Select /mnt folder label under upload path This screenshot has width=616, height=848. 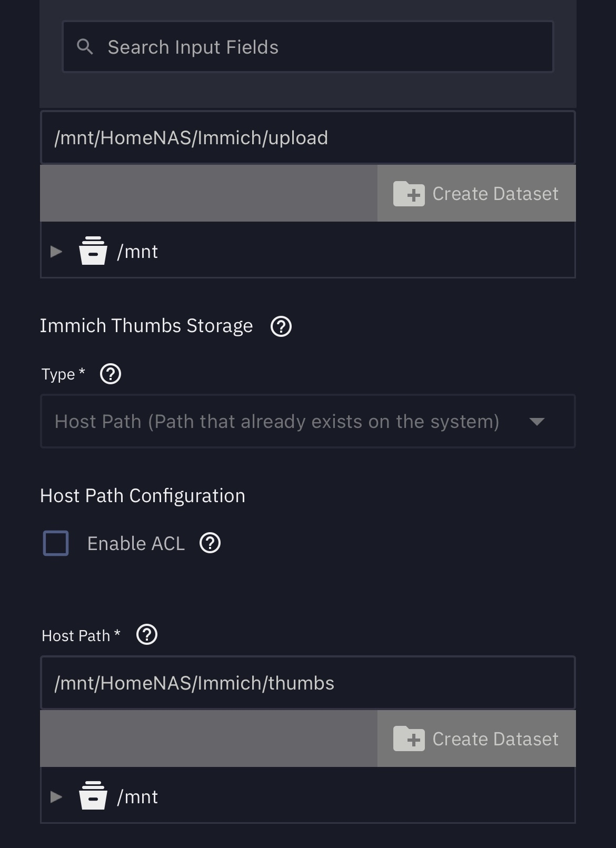click(137, 252)
